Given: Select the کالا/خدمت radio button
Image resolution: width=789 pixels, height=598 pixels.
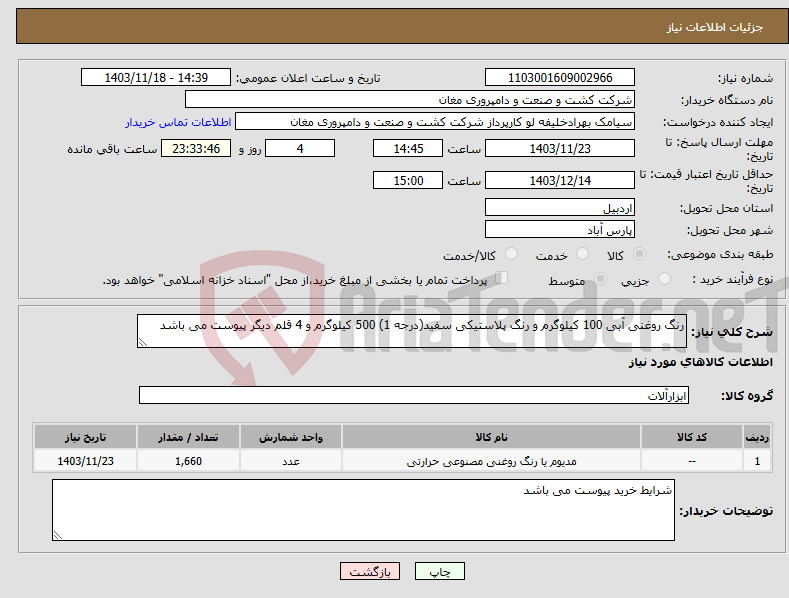Looking at the screenshot, I should pyautogui.click(x=511, y=254).
